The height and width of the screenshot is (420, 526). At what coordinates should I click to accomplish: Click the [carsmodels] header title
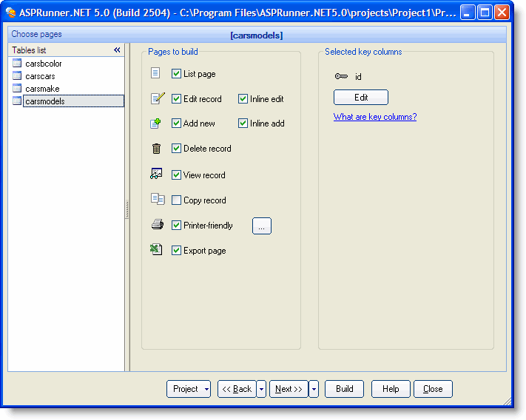click(257, 35)
